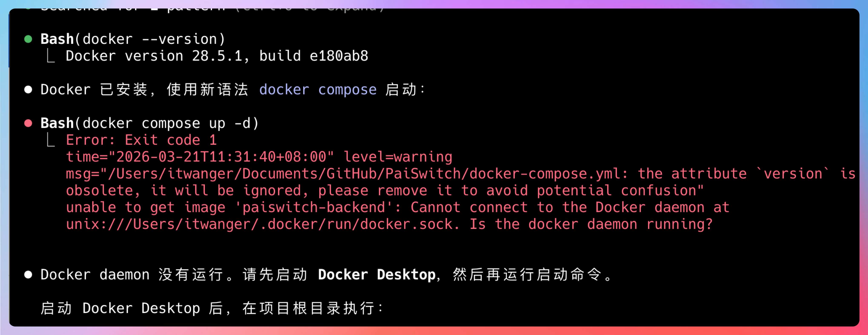Image resolution: width=868 pixels, height=335 pixels.
Task: Click the white bullet before "Docker 已安装"
Action: tap(28, 90)
